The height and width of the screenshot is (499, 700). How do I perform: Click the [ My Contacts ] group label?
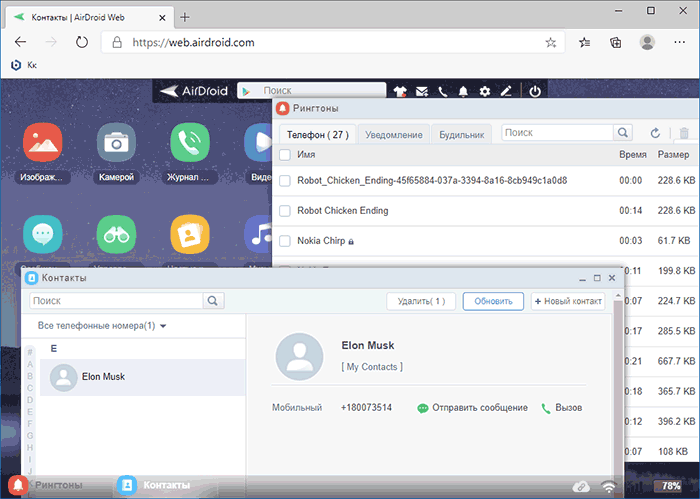[372, 367]
